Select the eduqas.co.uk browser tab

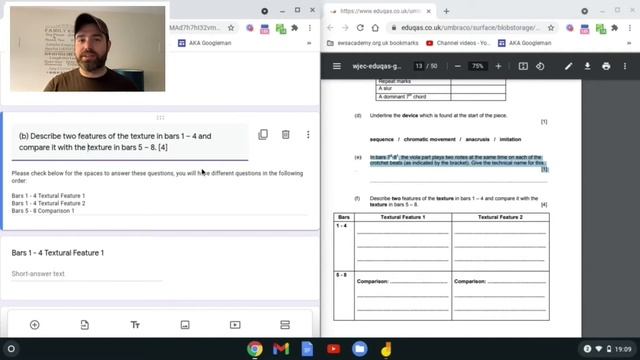380,11
